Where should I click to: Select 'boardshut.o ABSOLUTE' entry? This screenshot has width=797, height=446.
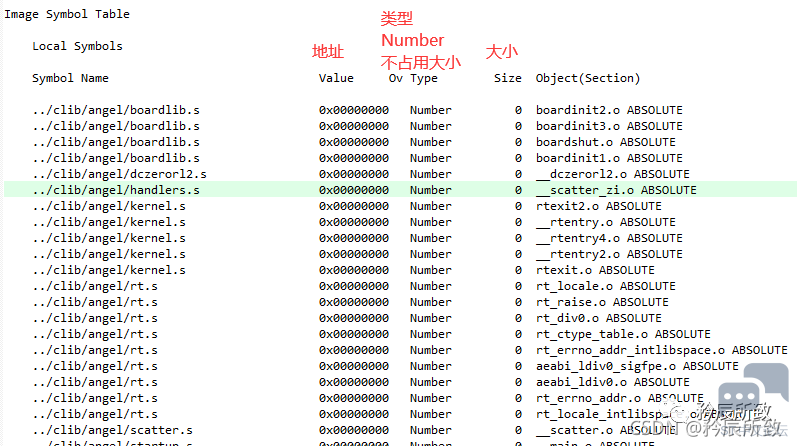click(x=605, y=142)
